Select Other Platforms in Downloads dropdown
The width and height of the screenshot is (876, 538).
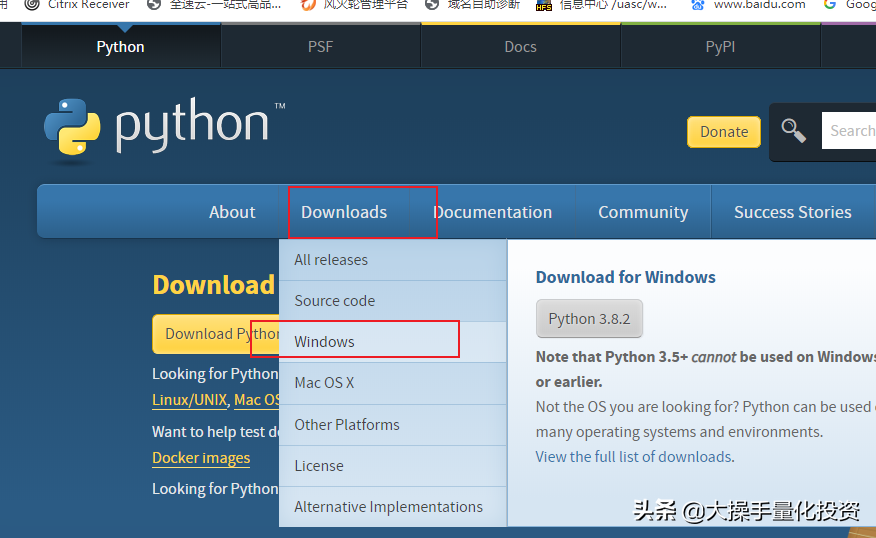pyautogui.click(x=393, y=425)
